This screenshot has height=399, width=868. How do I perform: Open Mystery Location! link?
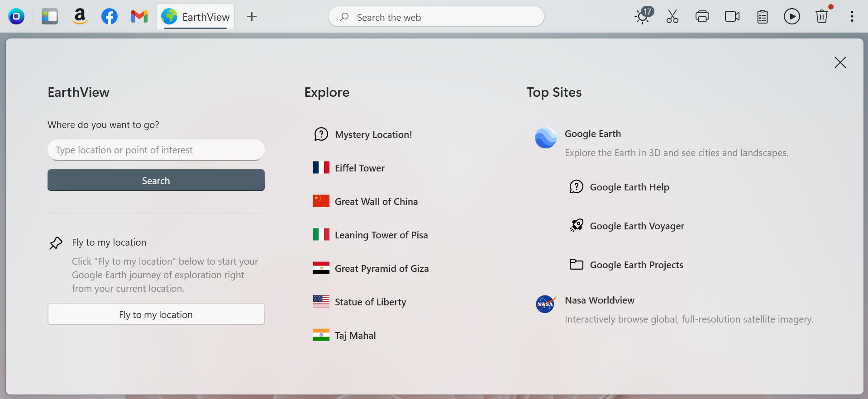373,135
